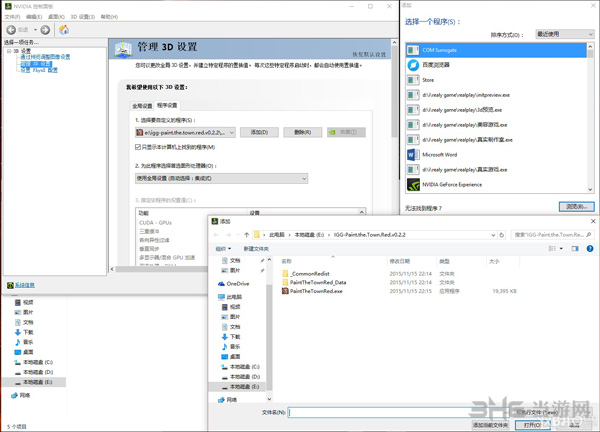Click 百度浏览器 icon in program list
Image resolution: width=600 pixels, height=432 pixels.
tap(413, 65)
